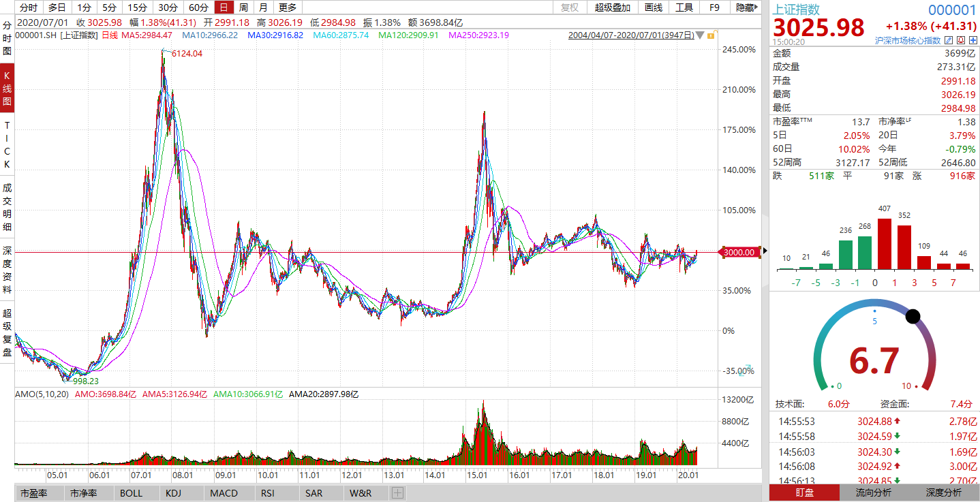The width and height of the screenshot is (980, 502).
Task: Open the 工具 tools menu
Action: coord(684,7)
